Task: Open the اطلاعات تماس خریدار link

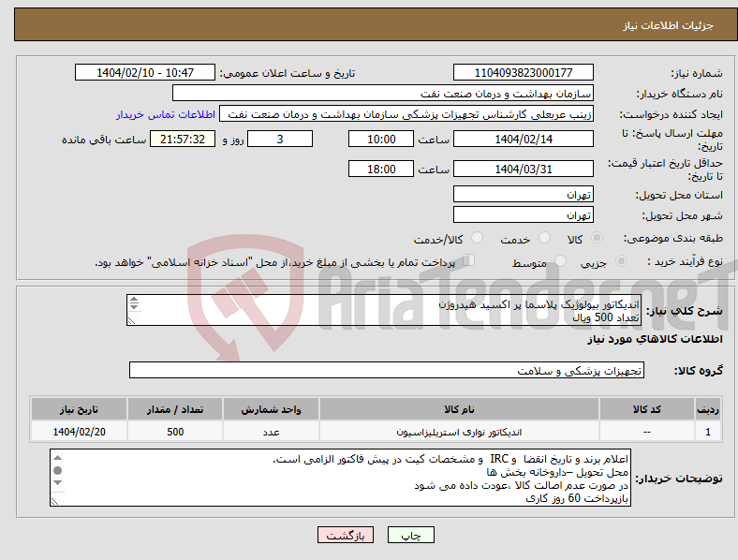Action: pyautogui.click(x=166, y=114)
